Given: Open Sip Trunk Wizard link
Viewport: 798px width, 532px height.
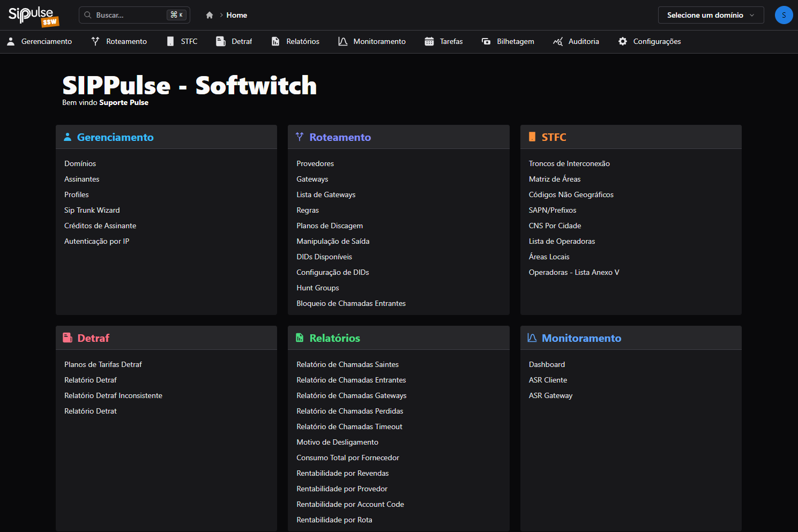Looking at the screenshot, I should pos(92,210).
